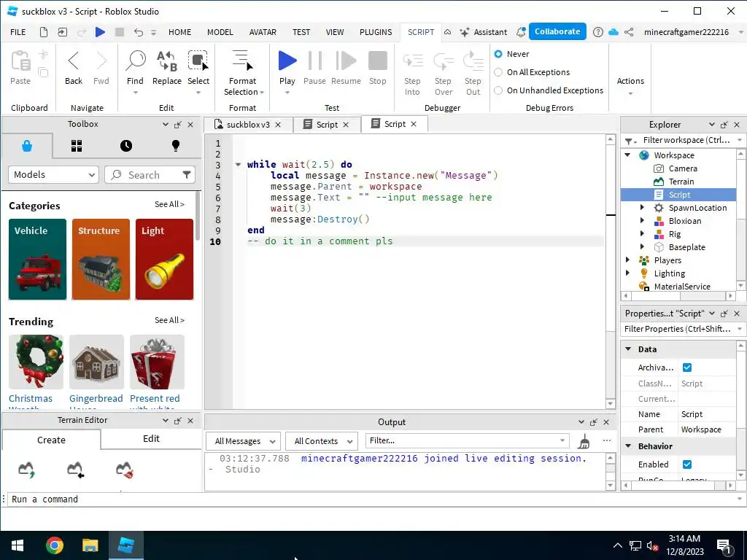
Task: Select Script in Explorer tree
Action: click(678, 195)
